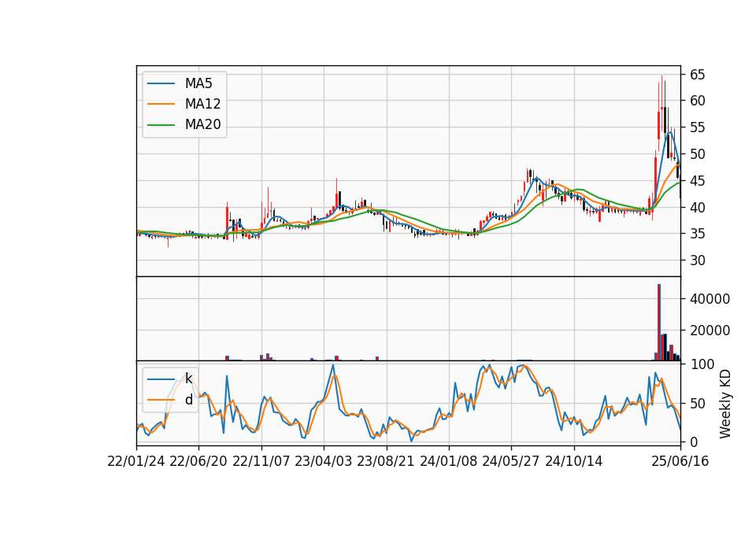The image size is (756, 543).
Task: Click the 65 price axis label
Action: (697, 75)
